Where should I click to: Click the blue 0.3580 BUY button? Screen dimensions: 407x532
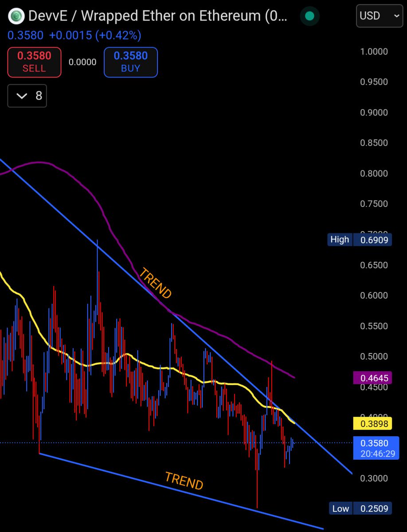(130, 62)
